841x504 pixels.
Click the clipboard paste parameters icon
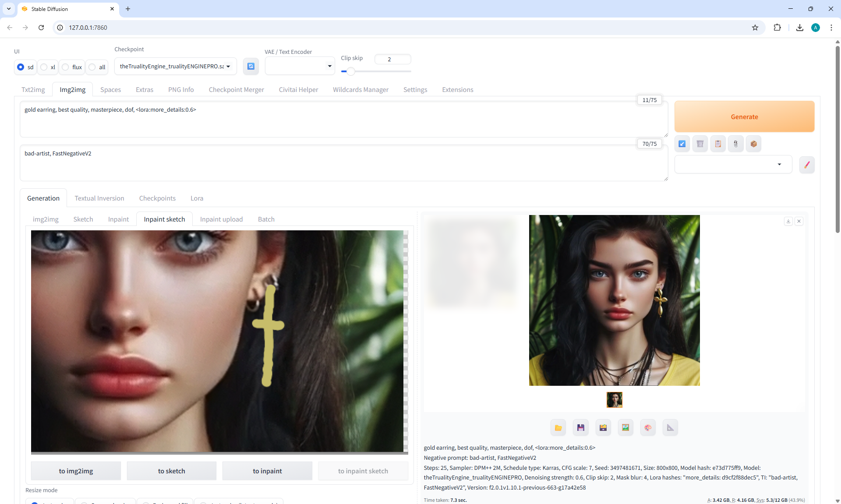click(x=718, y=144)
